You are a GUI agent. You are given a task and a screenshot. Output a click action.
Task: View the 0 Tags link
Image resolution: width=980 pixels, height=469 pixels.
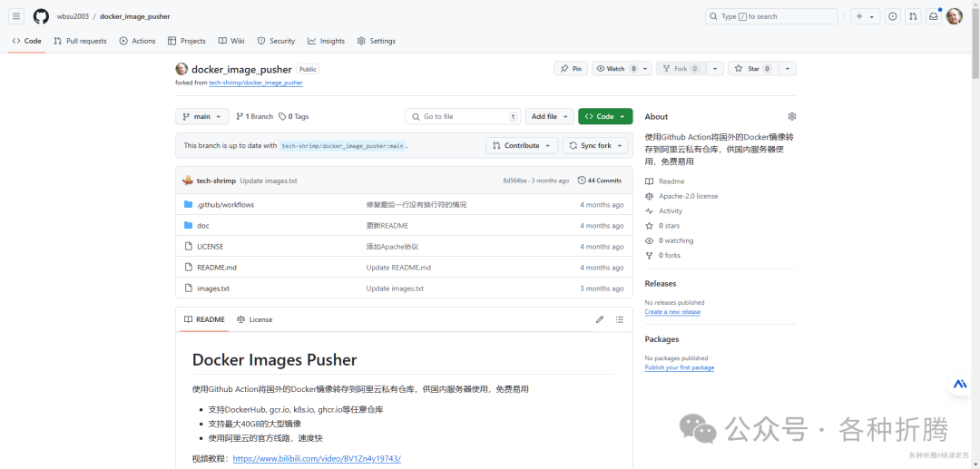coord(294,117)
